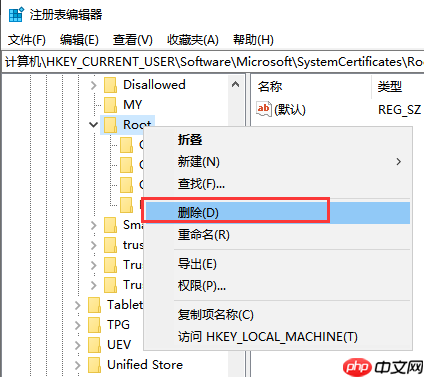The image size is (424, 377).
Task: Click the TPG folder icon
Action: point(94,325)
